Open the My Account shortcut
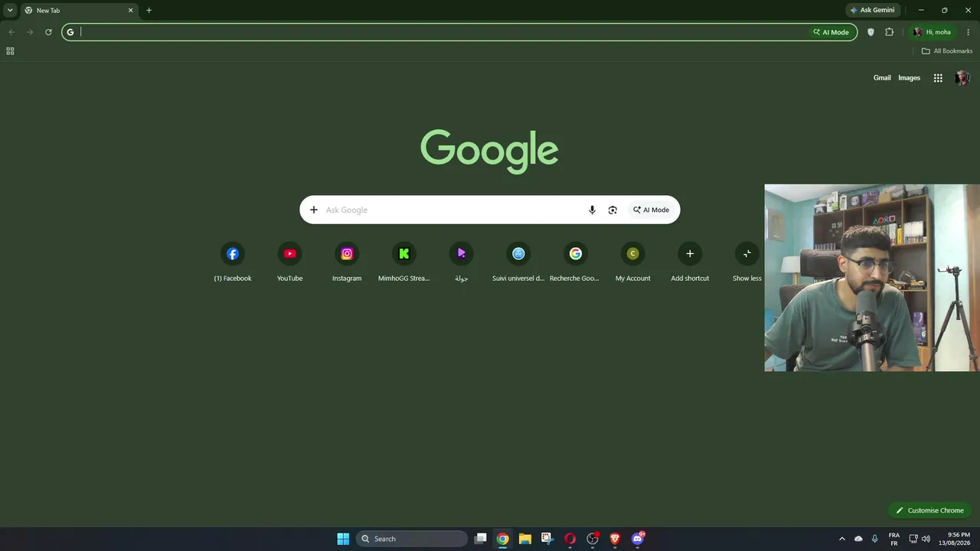The width and height of the screenshot is (980, 551). point(632,254)
